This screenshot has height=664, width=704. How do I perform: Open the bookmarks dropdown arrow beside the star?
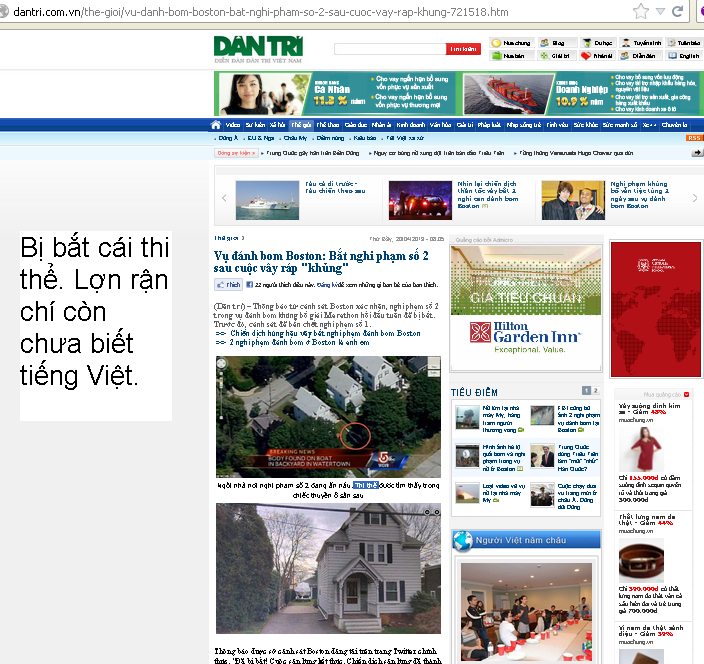tap(660, 12)
